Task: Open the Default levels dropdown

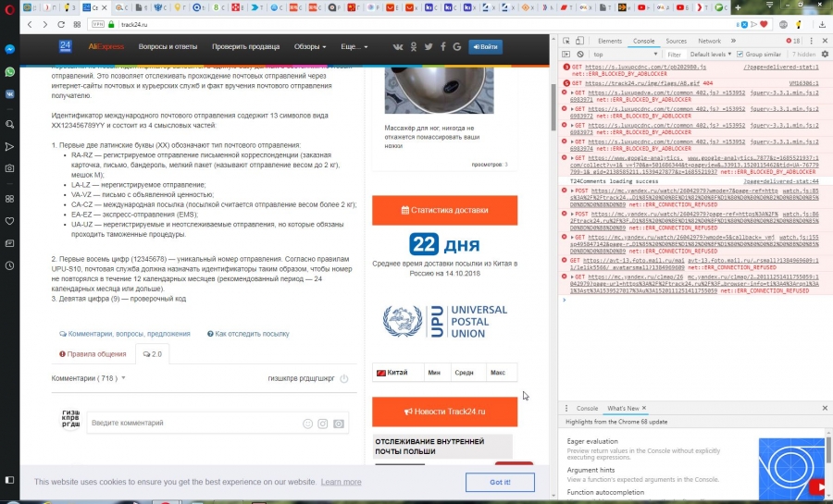Action: point(711,55)
